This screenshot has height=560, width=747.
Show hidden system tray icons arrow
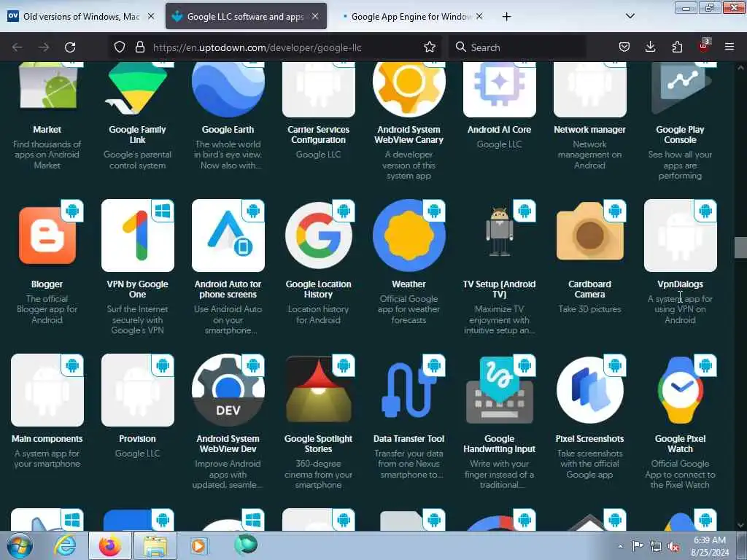[x=620, y=546]
